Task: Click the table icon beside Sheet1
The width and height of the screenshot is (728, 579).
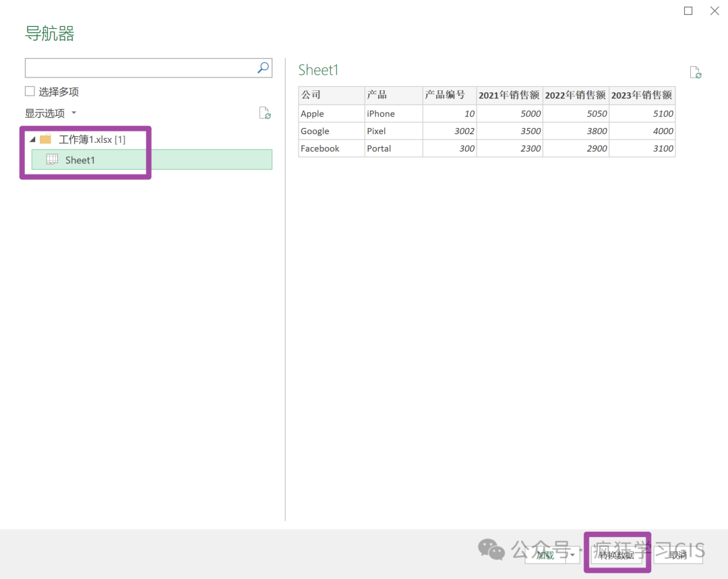Action: (x=52, y=160)
